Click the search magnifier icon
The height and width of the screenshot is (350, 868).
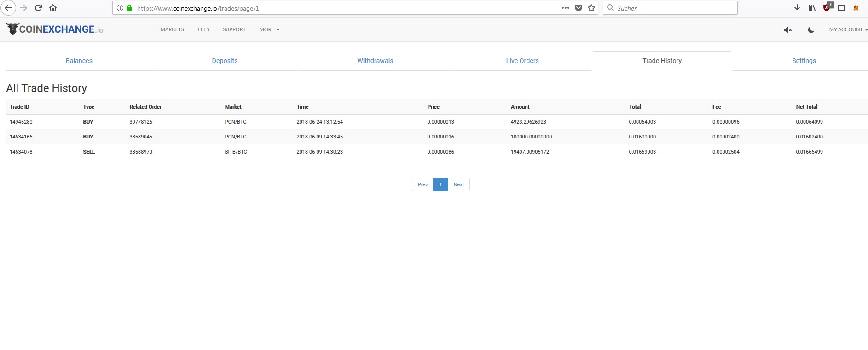click(611, 8)
